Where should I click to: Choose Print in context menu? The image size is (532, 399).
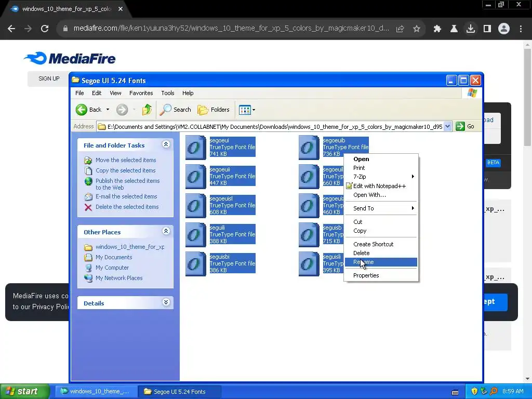[x=381, y=168]
